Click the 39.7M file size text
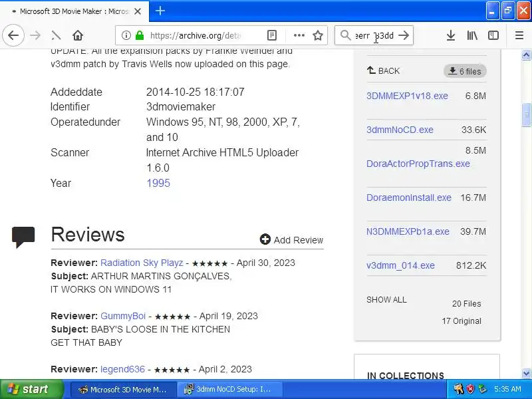The height and width of the screenshot is (399, 532). click(473, 231)
